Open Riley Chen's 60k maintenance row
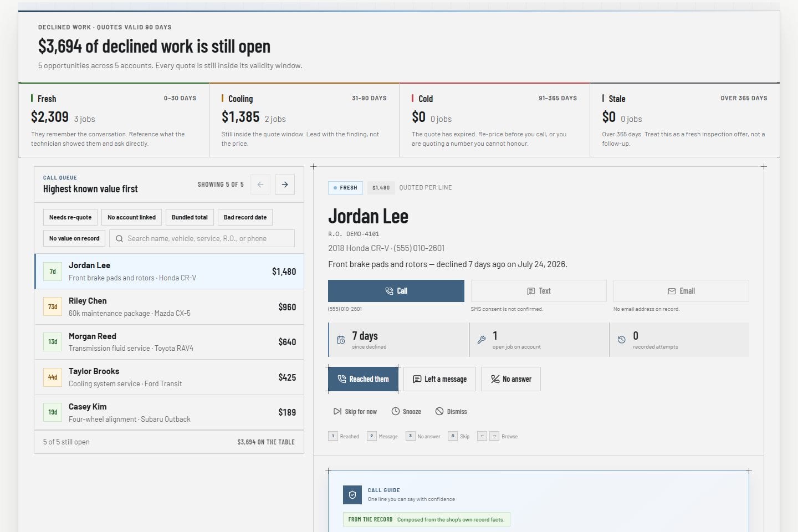The image size is (798, 532). point(169,307)
